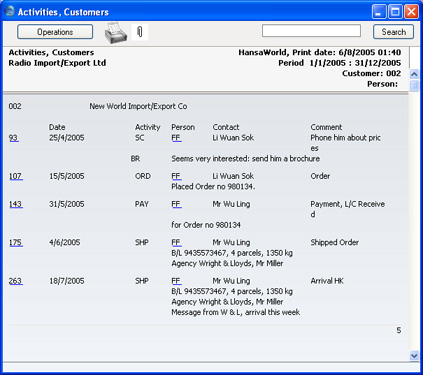Open activity number 263 link

16,281
